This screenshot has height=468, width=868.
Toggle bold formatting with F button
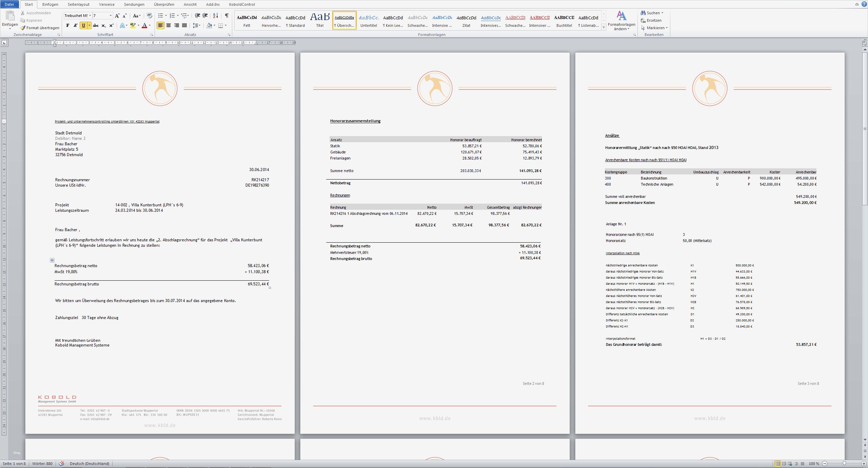[67, 25]
